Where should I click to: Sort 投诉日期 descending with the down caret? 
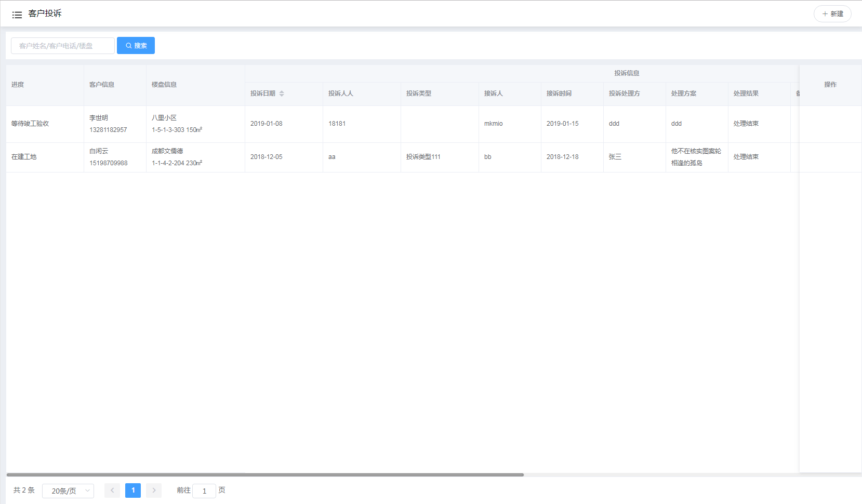(x=282, y=96)
